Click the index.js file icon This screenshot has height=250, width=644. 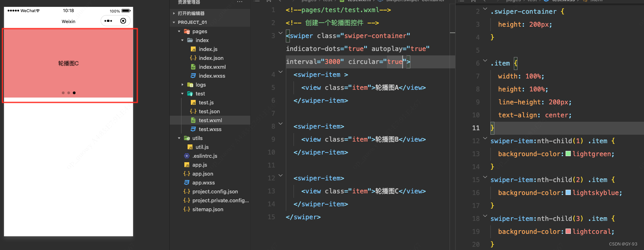coord(193,49)
